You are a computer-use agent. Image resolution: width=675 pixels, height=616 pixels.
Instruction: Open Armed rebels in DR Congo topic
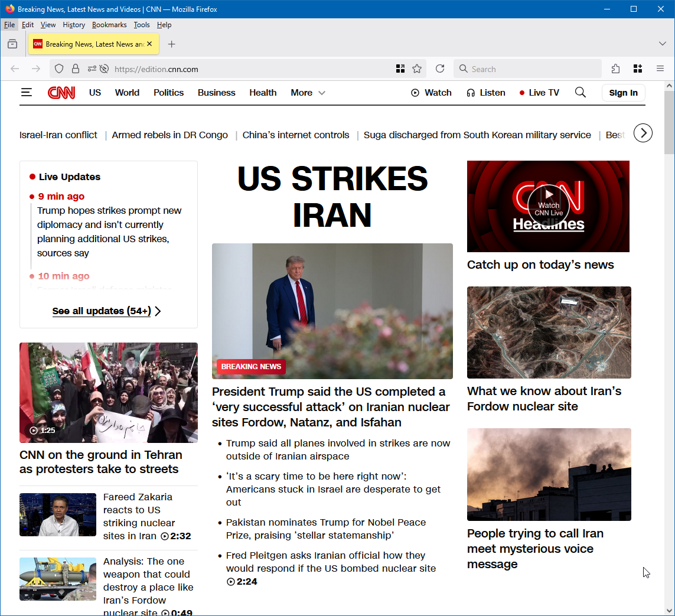click(169, 135)
